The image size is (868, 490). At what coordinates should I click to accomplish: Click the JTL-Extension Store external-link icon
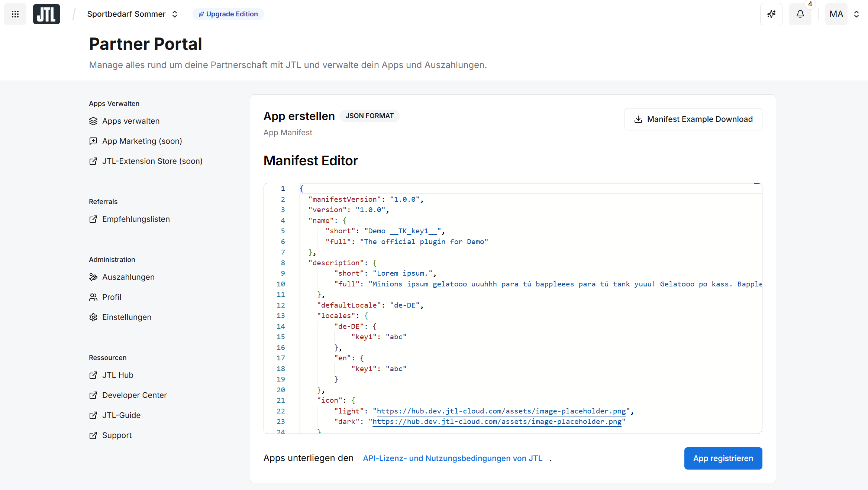point(93,161)
